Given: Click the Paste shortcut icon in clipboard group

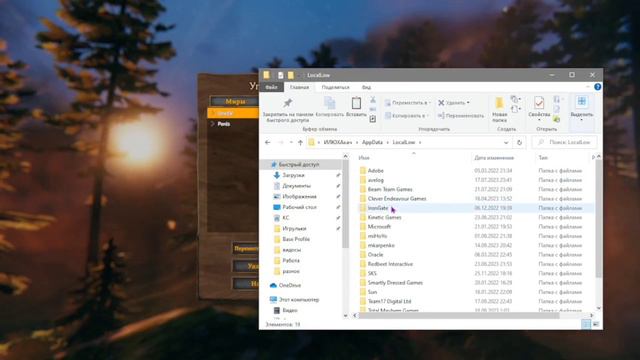Looking at the screenshot, I should (373, 119).
